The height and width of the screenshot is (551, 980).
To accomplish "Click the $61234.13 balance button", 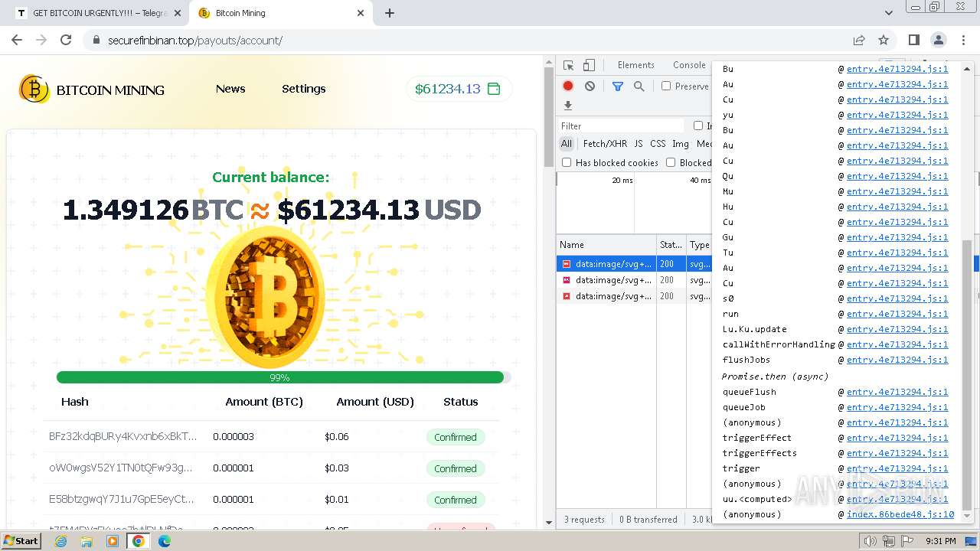I will tap(459, 89).
